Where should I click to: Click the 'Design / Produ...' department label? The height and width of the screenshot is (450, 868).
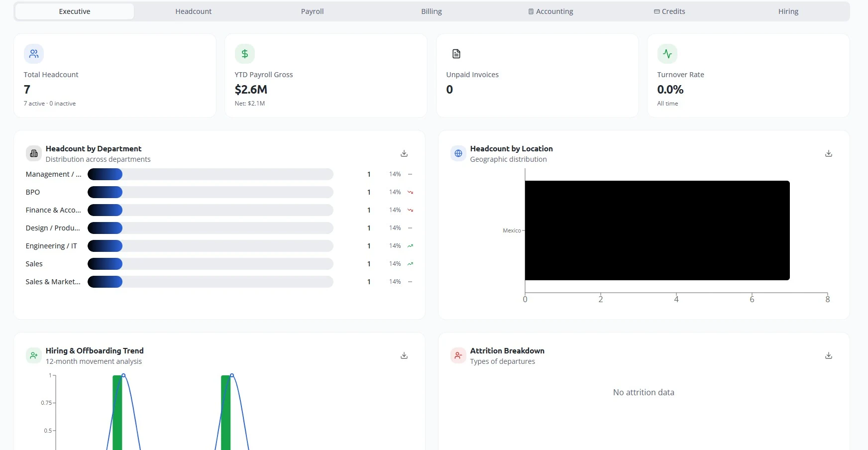53,228
